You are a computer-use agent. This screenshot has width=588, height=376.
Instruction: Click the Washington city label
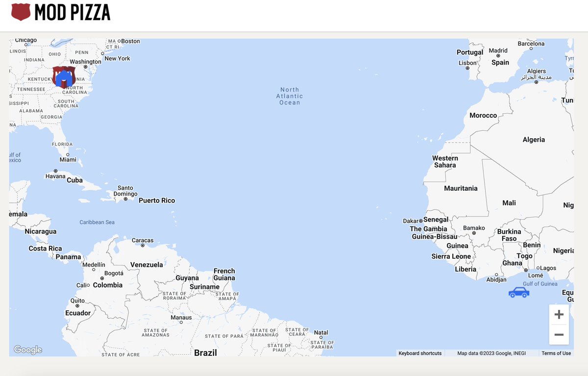[x=86, y=62]
